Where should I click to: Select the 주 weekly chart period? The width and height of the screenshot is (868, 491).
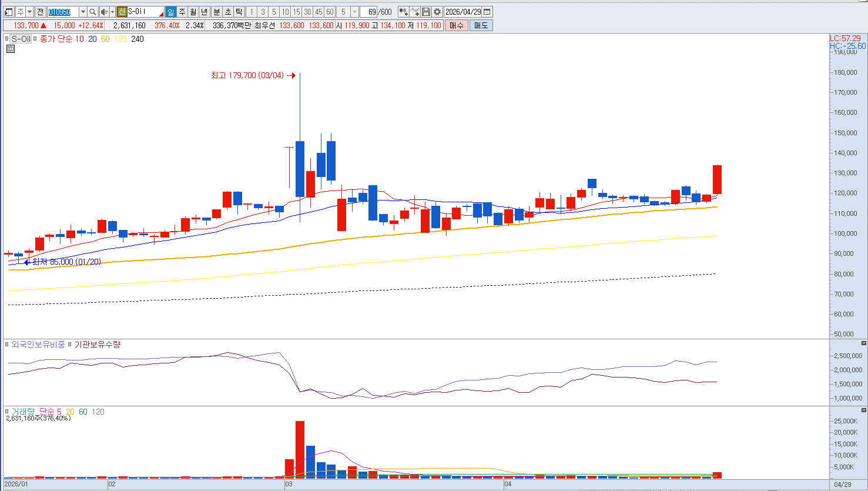coord(182,12)
